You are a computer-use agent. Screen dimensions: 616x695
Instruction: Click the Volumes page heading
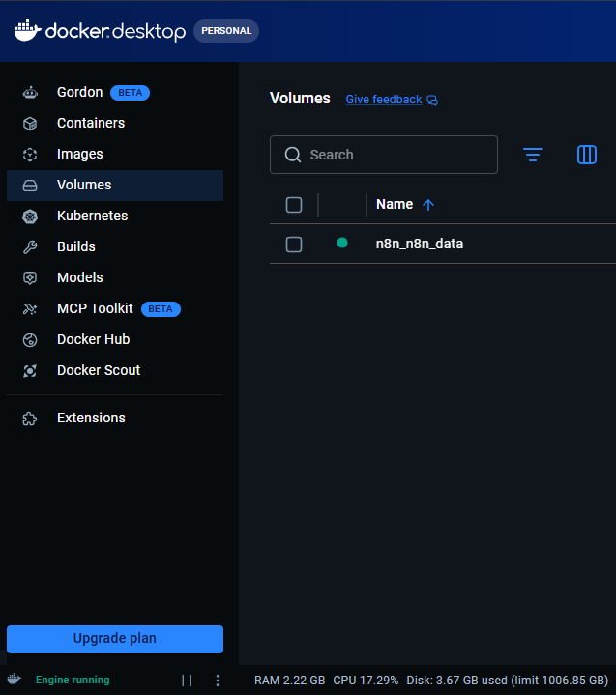(x=300, y=99)
